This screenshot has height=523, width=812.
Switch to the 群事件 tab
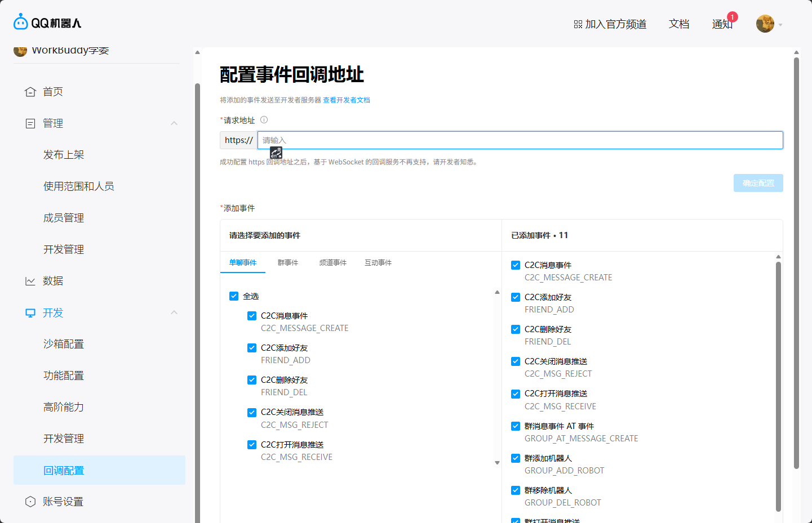pos(288,262)
